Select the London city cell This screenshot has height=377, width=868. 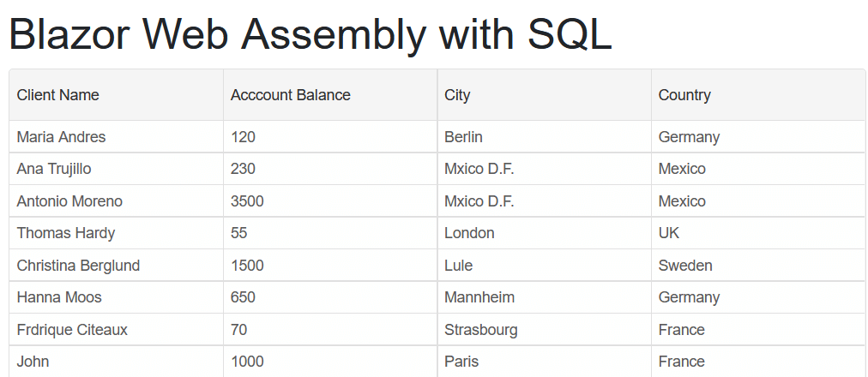coord(469,233)
